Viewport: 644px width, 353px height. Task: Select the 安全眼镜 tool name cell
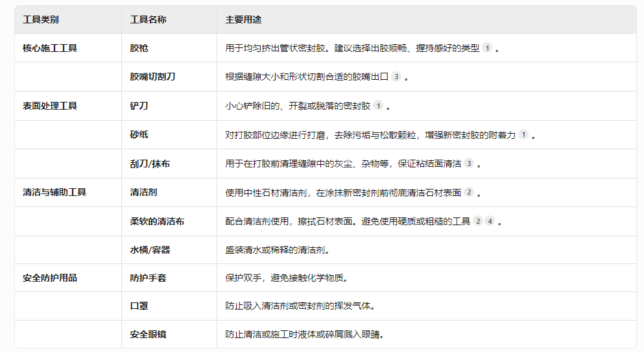(148, 335)
